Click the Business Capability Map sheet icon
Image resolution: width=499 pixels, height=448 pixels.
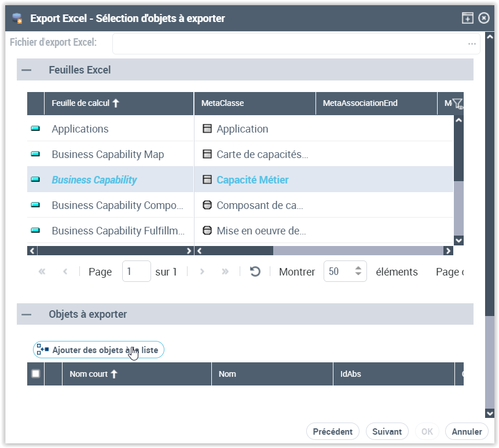coord(35,155)
